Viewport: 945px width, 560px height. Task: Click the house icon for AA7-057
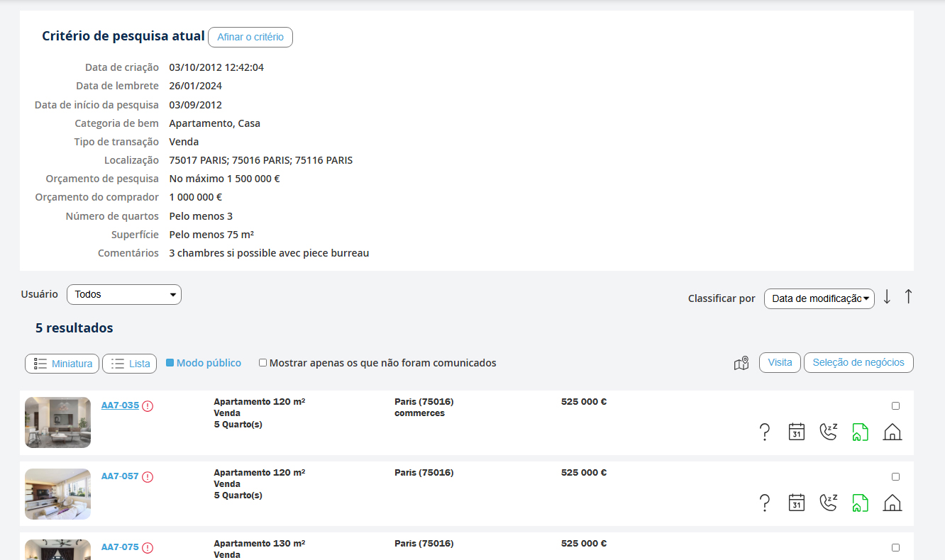click(892, 503)
